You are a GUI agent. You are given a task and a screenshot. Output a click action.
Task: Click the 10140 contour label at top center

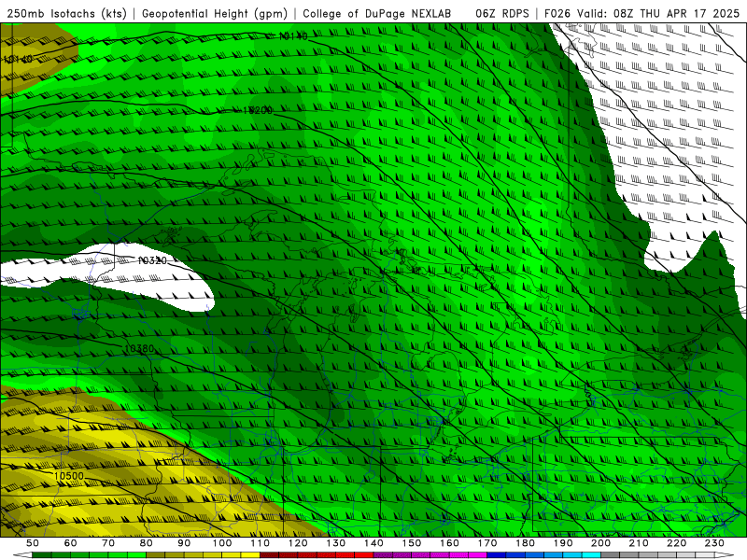click(x=293, y=35)
